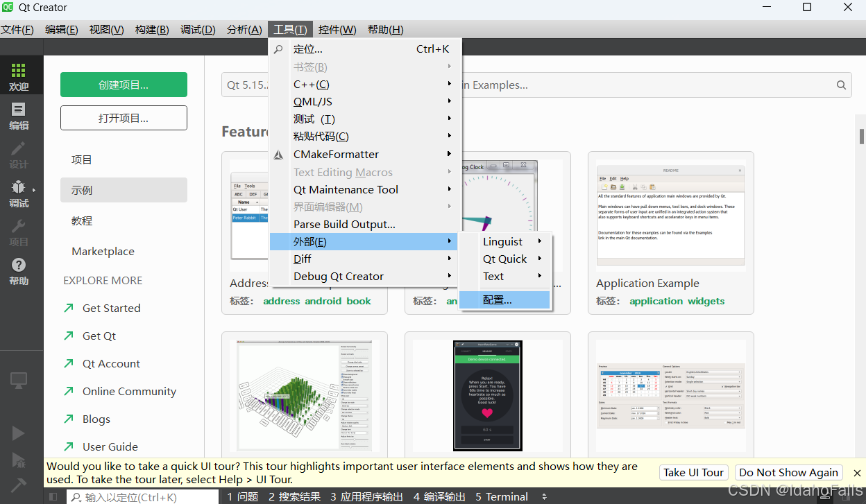Click the CMakeFormatter icon in Tools menu
The width and height of the screenshot is (866, 504).
click(x=278, y=155)
